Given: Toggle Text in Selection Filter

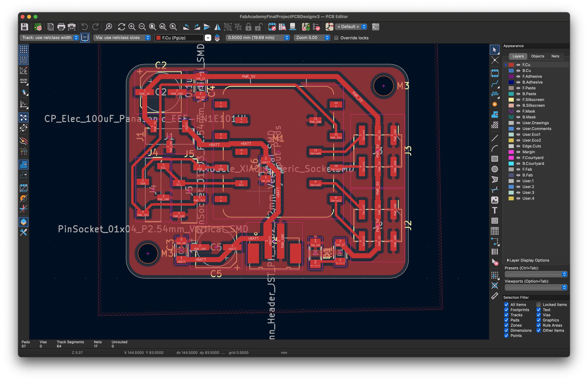Looking at the screenshot, I should coord(539,310).
